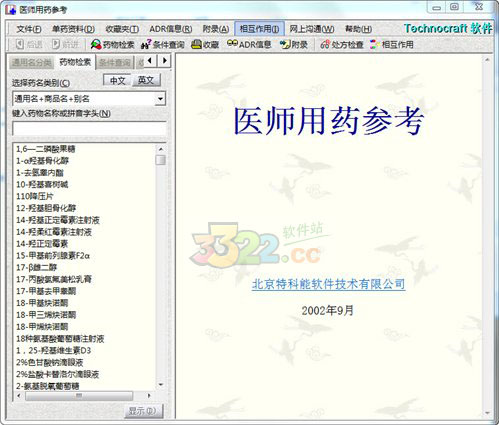Select 2%盐酸卡替洛尔滴眼液 in the list
Image resolution: width=499 pixels, height=425 pixels.
click(x=57, y=374)
